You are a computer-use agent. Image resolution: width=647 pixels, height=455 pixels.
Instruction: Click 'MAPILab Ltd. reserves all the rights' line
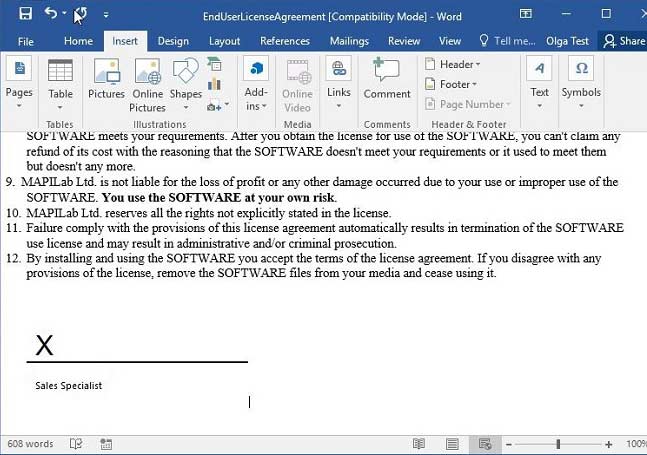coord(208,213)
